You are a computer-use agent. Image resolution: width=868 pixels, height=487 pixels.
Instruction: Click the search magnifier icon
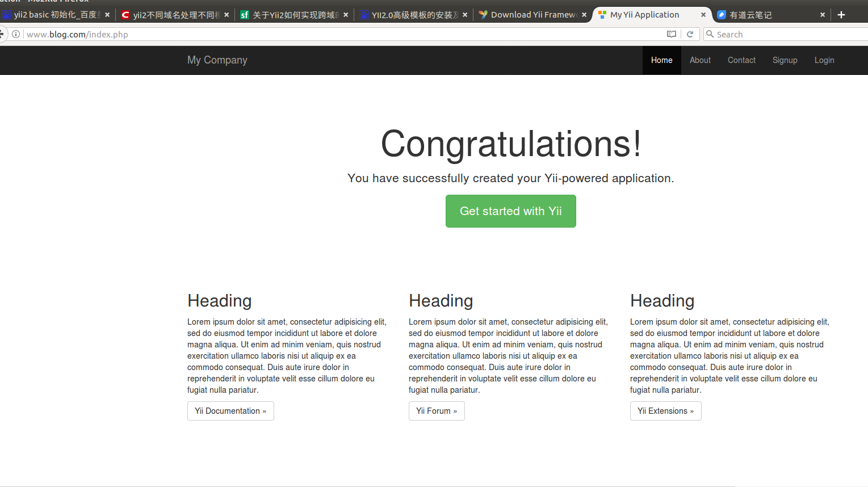(710, 34)
